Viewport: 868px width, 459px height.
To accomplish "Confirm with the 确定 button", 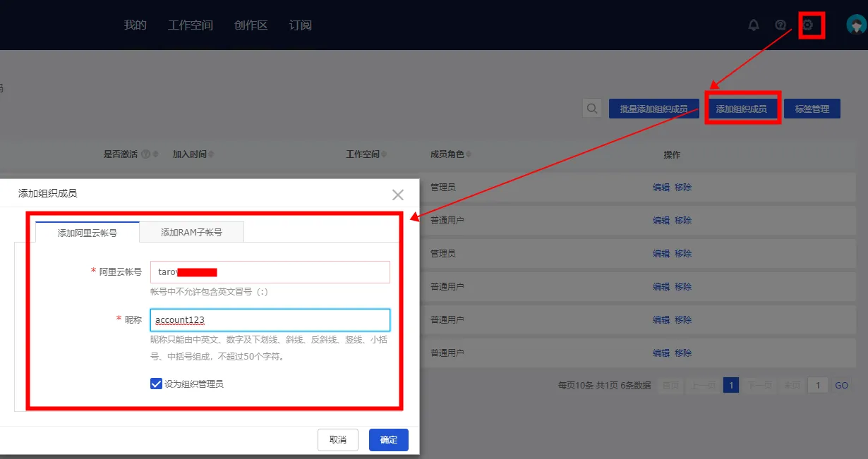I will click(389, 440).
